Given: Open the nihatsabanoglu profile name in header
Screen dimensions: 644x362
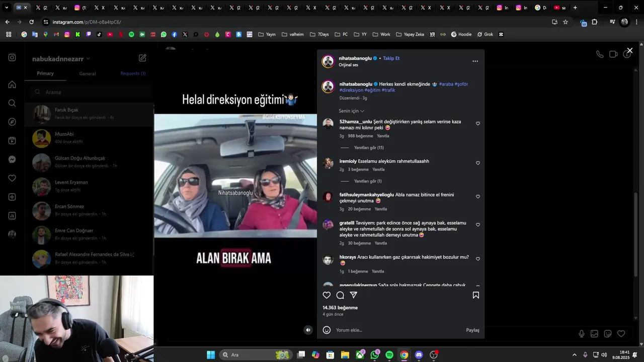Looking at the screenshot, I should coord(355,58).
